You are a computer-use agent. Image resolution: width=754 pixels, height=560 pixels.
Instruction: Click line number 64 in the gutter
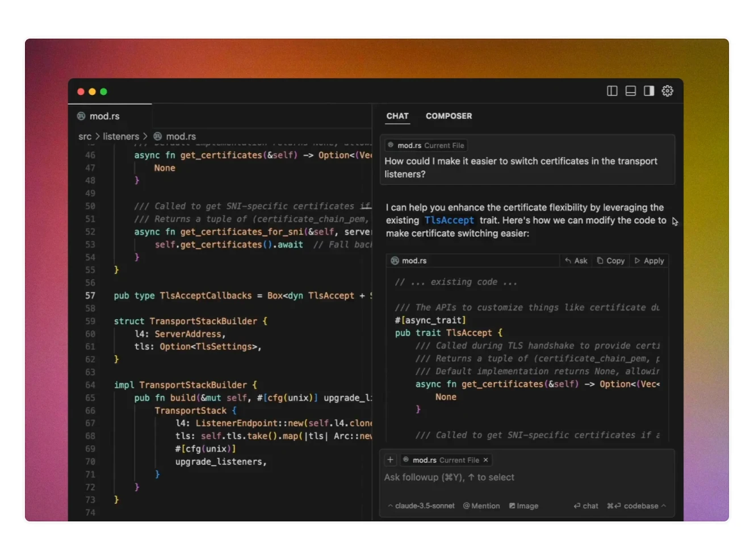90,385
